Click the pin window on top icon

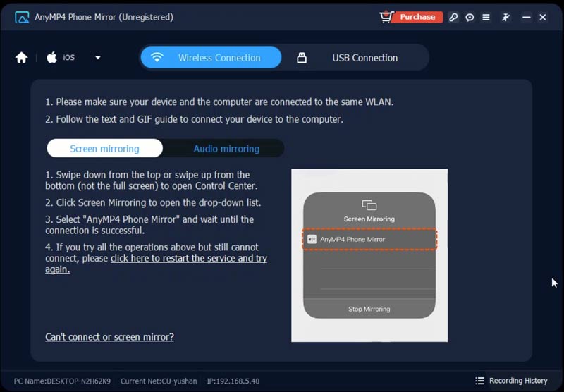coord(505,17)
